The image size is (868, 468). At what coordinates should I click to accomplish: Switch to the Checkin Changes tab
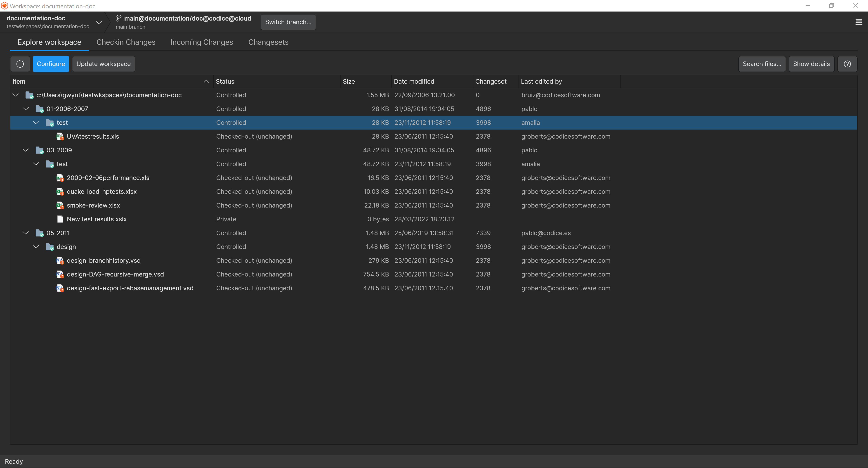click(x=126, y=42)
